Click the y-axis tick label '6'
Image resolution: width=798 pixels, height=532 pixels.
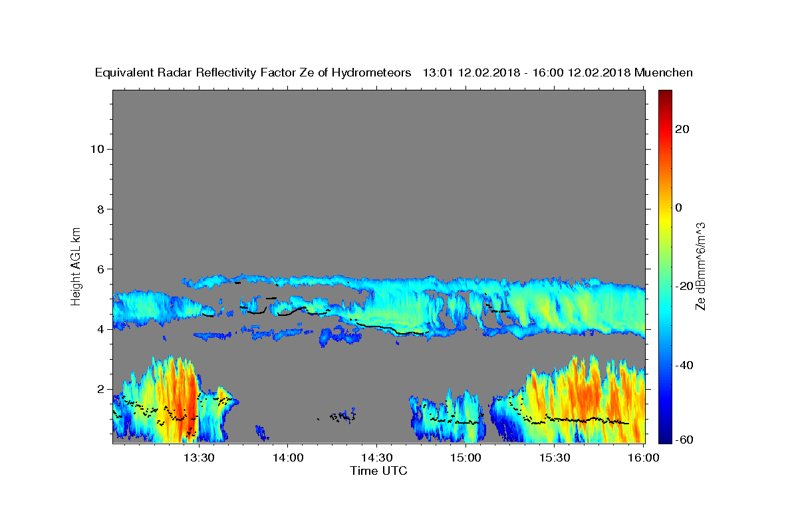click(x=101, y=269)
